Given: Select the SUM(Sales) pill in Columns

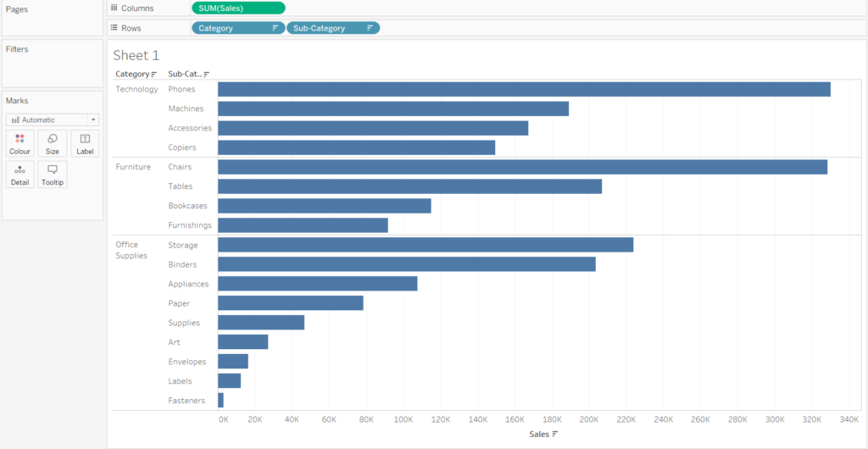Looking at the screenshot, I should tap(238, 8).
